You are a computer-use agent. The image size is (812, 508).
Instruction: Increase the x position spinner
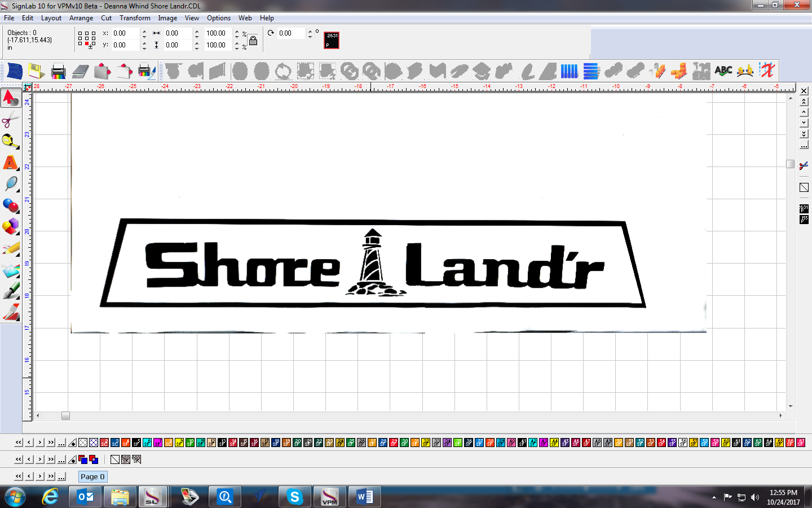coord(144,31)
